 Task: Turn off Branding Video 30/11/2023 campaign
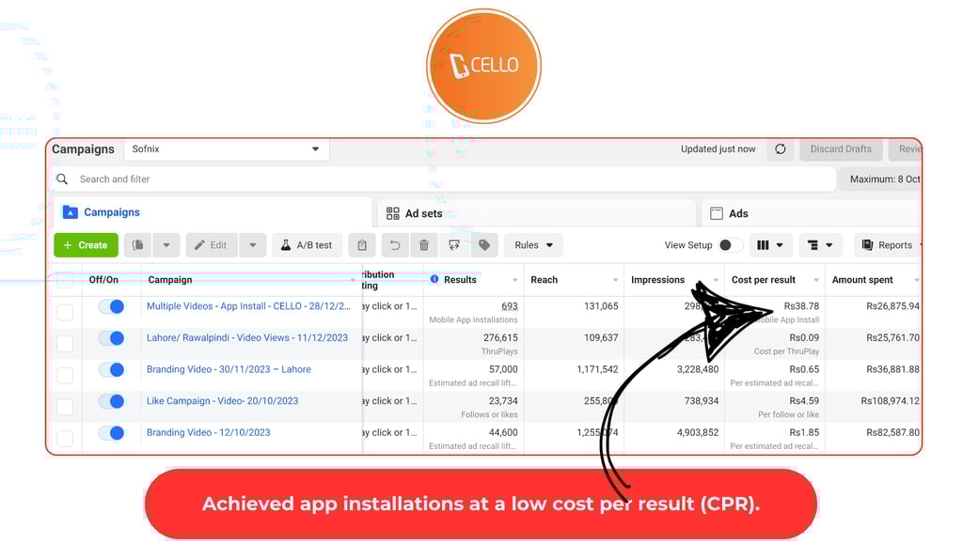tap(112, 370)
